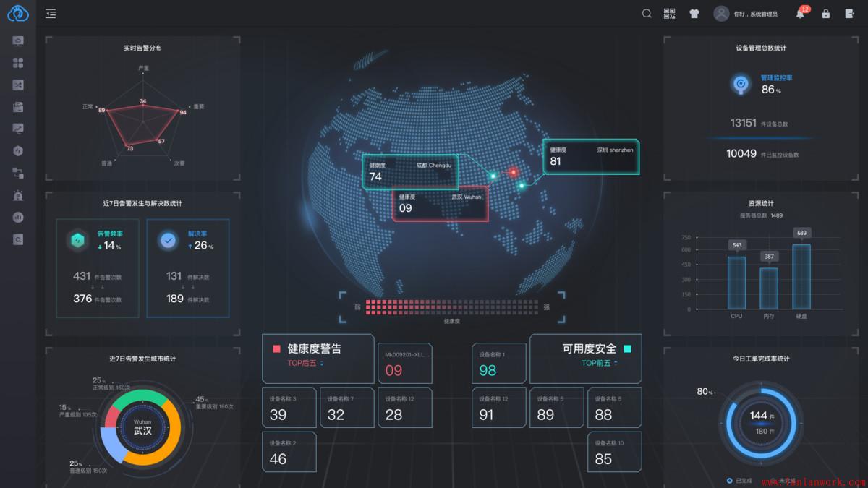Expand the TOP后五 dropdown
Viewport: 868px width, 488px height.
click(306, 363)
